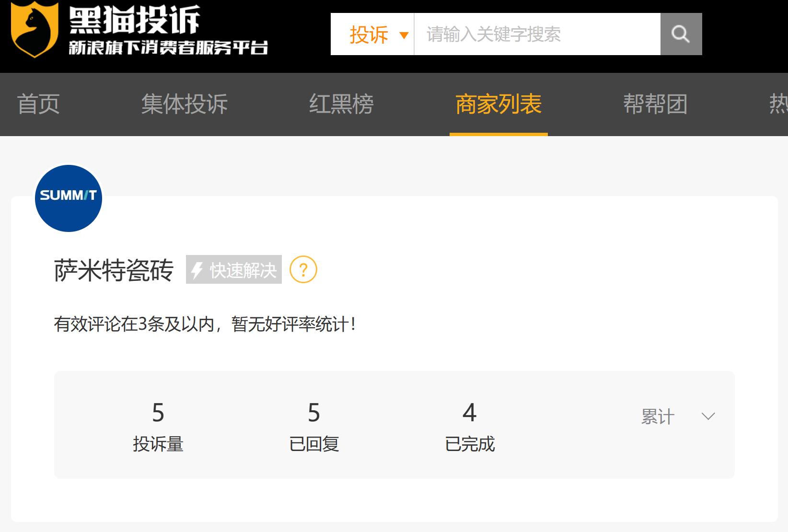Screen dimensions: 788x532
Task: Click the 萨米特瓷砖 merchant name
Action: (114, 271)
